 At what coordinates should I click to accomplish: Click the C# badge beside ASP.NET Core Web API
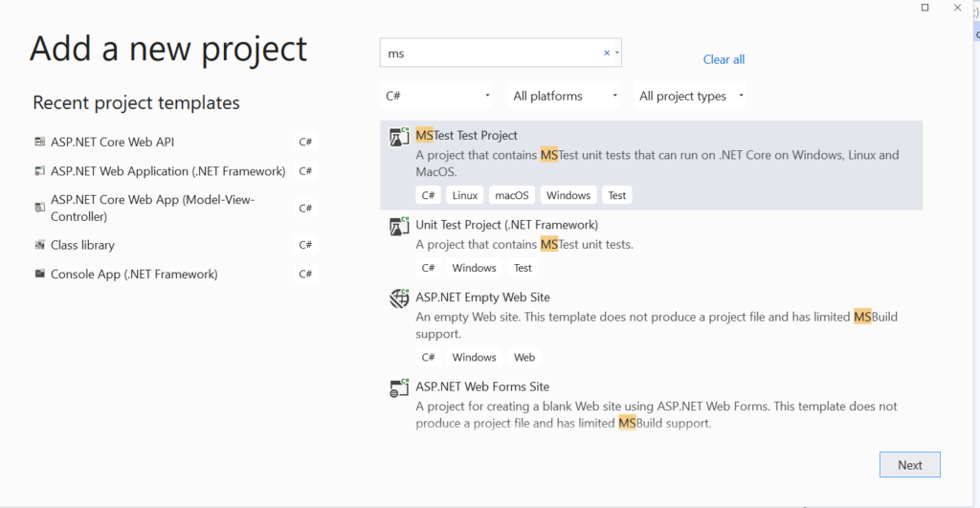(305, 142)
